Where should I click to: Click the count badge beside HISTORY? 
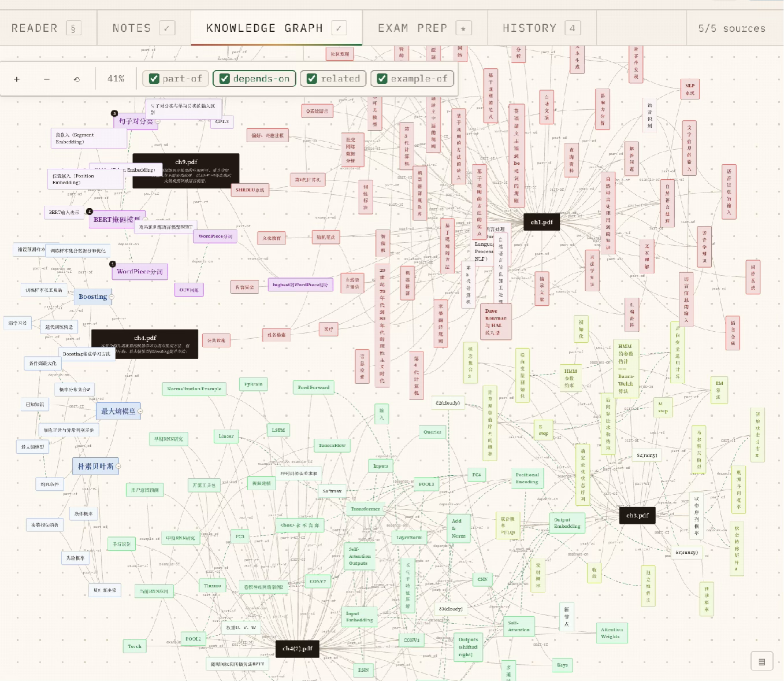click(572, 28)
